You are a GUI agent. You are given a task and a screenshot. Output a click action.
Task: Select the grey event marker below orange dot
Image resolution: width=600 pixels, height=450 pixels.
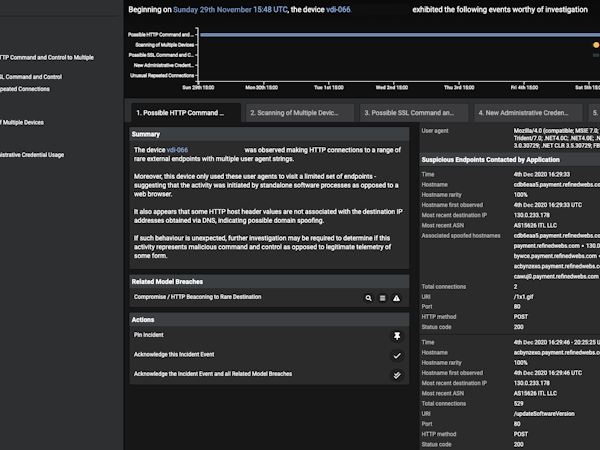tap(596, 55)
